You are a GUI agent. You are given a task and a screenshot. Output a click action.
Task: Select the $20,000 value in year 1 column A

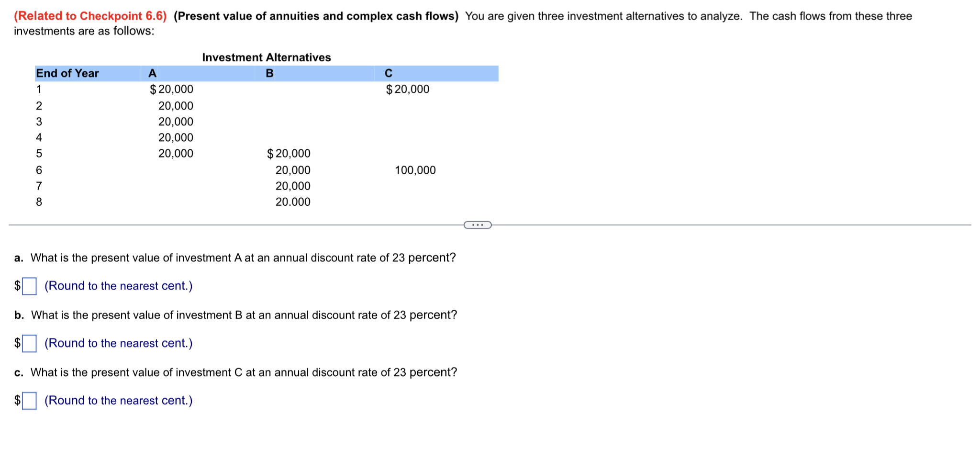170,89
